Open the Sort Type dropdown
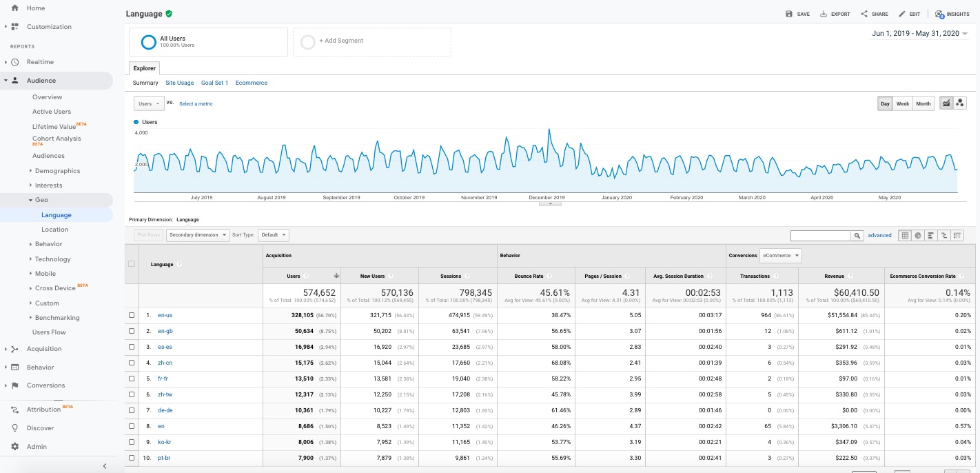Image resolution: width=980 pixels, height=473 pixels. click(x=273, y=235)
